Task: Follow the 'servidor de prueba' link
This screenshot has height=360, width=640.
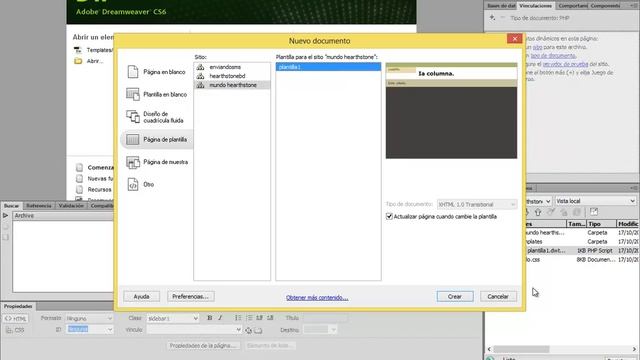Action: click(x=565, y=64)
